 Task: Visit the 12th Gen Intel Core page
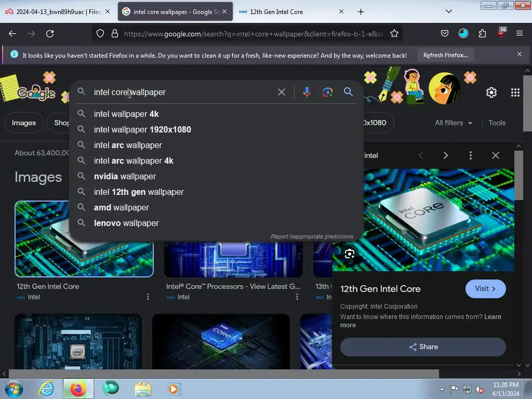tap(485, 289)
